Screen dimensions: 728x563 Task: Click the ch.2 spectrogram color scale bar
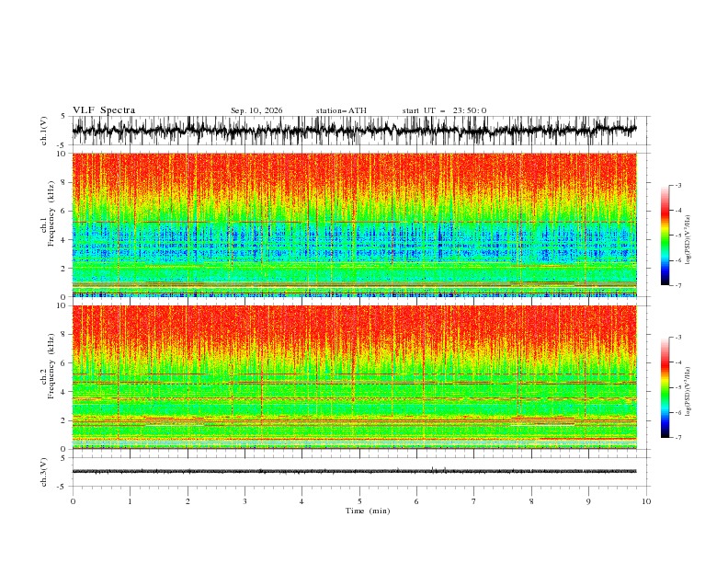[x=665, y=387]
